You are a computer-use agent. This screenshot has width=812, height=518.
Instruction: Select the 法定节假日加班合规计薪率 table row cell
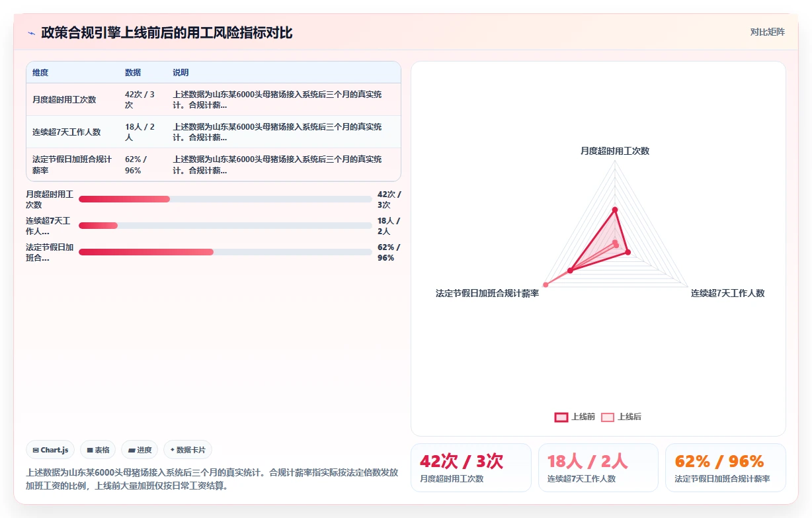72,165
